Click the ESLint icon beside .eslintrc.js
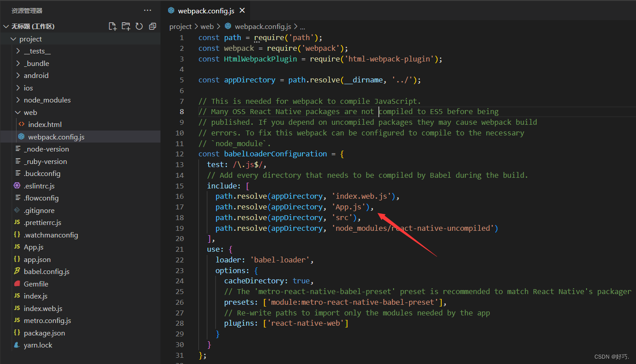636x364 pixels. [17, 186]
